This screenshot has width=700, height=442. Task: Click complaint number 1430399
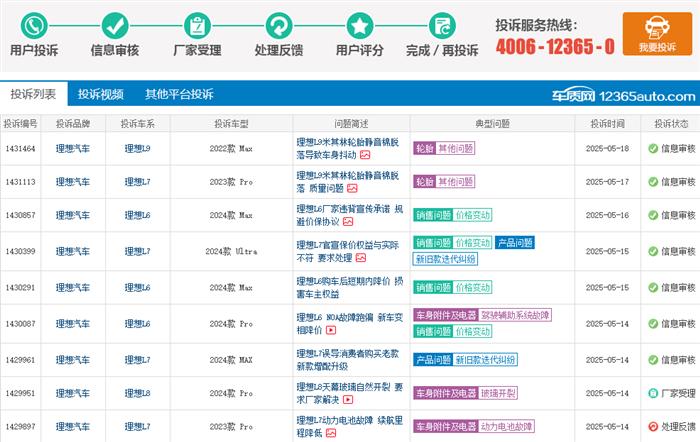(x=21, y=251)
